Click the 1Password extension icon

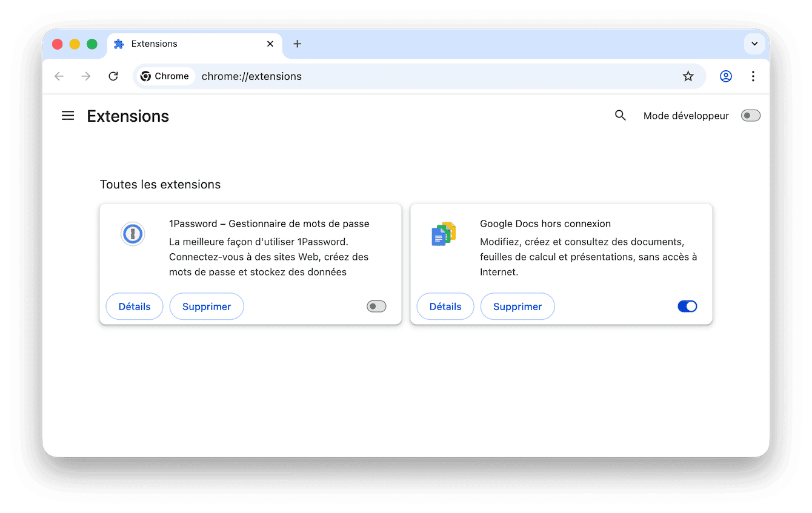click(133, 234)
